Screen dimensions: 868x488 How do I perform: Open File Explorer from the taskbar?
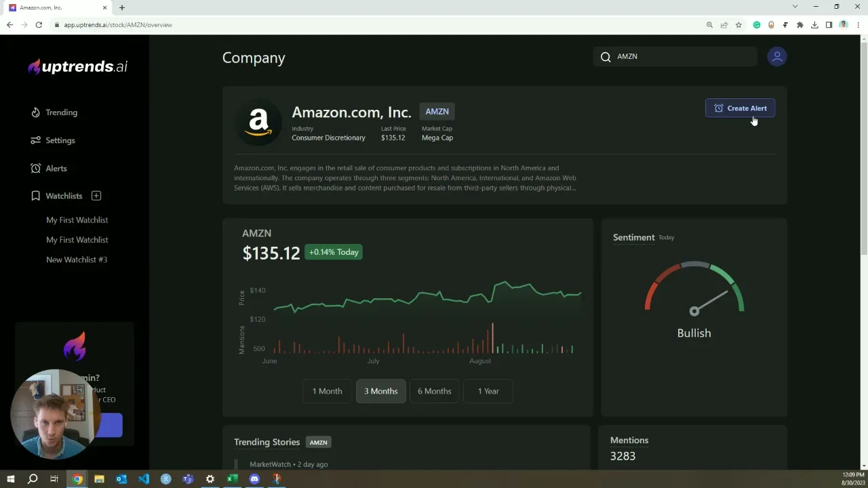tap(99, 479)
